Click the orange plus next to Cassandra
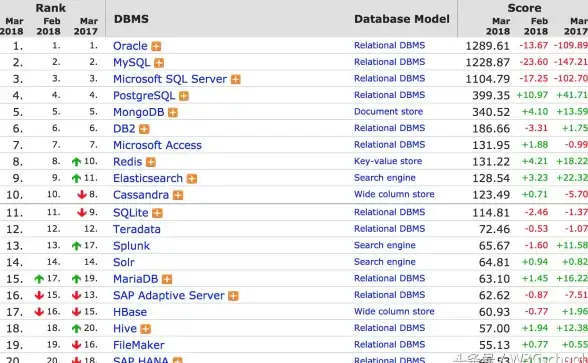Screen dimensions: 588x363 point(178,195)
